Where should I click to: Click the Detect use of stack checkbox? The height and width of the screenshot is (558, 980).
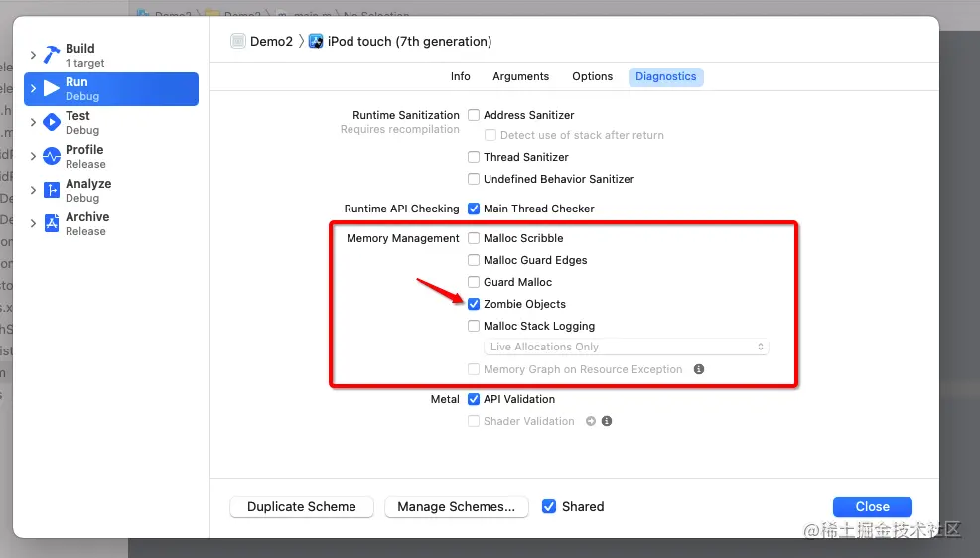(x=490, y=135)
